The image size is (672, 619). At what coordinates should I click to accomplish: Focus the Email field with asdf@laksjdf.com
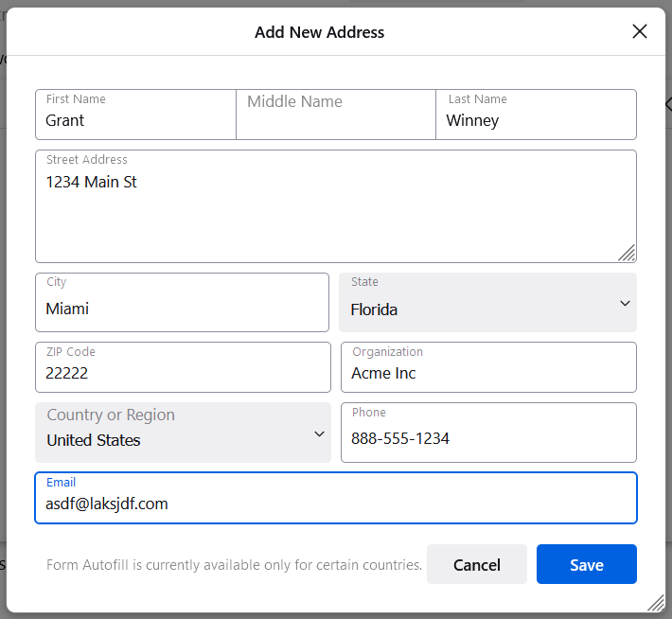tap(336, 498)
